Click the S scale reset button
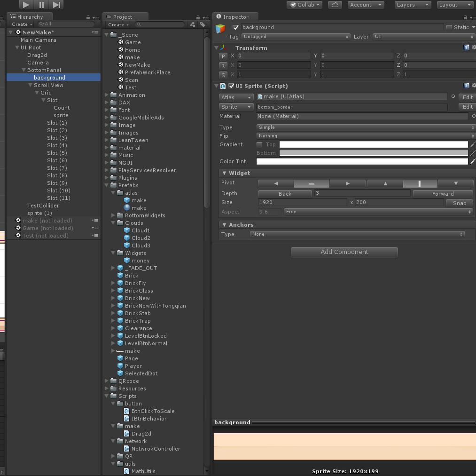 223,75
